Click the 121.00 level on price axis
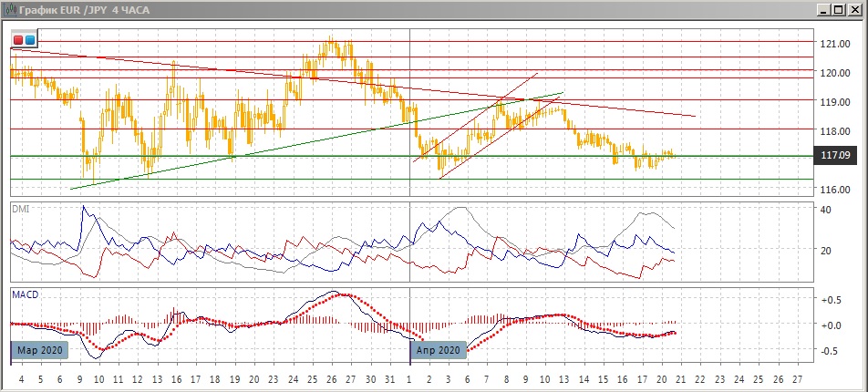The height and width of the screenshot is (392, 868). 835,44
